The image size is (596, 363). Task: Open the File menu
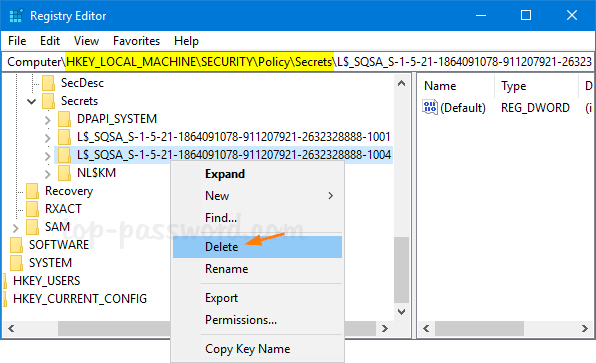pyautogui.click(x=17, y=41)
